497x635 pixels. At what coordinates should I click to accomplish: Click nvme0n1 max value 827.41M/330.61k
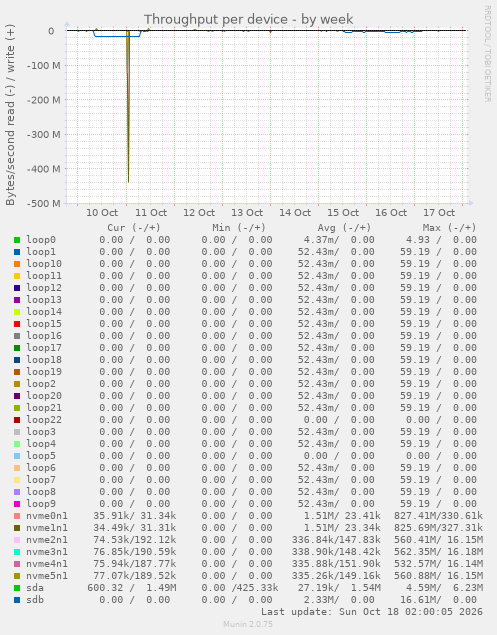click(x=438, y=516)
